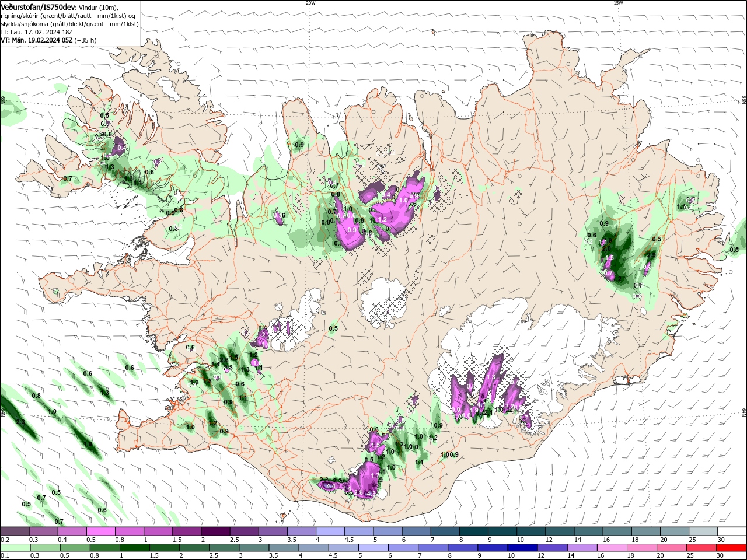The image size is (747, 560).
Task: Click the Veðurstofan/IS750dev title text
Action: (x=38, y=6)
